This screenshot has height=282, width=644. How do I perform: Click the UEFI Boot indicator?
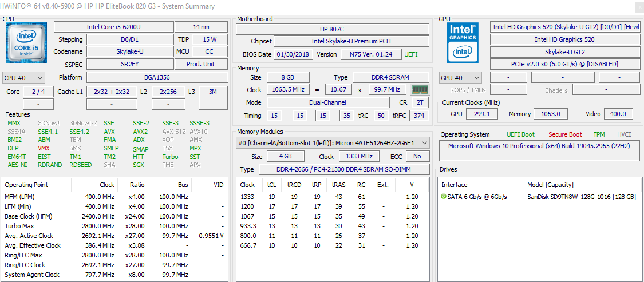[520, 134]
